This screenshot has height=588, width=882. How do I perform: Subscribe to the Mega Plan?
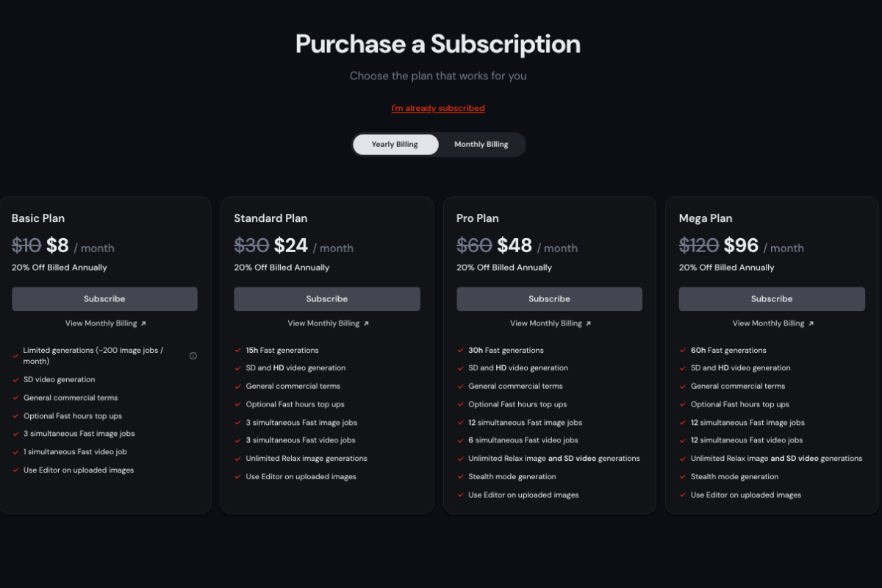pos(772,299)
